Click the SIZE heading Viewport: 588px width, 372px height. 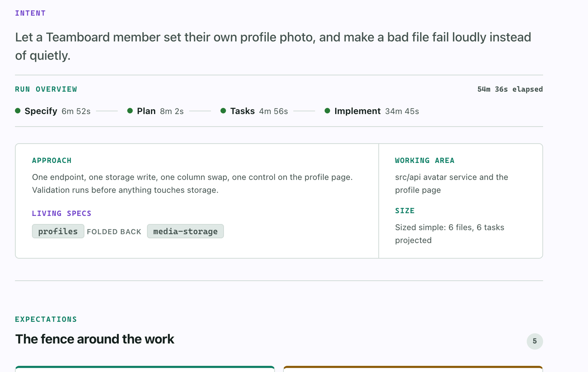click(405, 211)
